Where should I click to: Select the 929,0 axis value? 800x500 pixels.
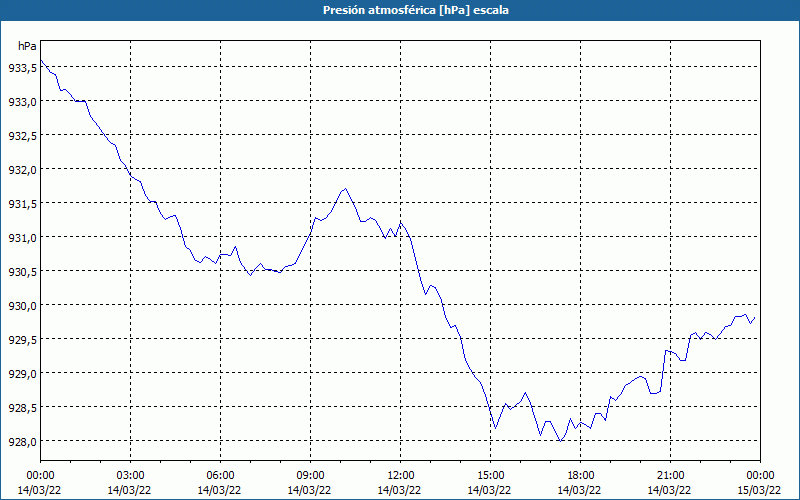click(22, 374)
